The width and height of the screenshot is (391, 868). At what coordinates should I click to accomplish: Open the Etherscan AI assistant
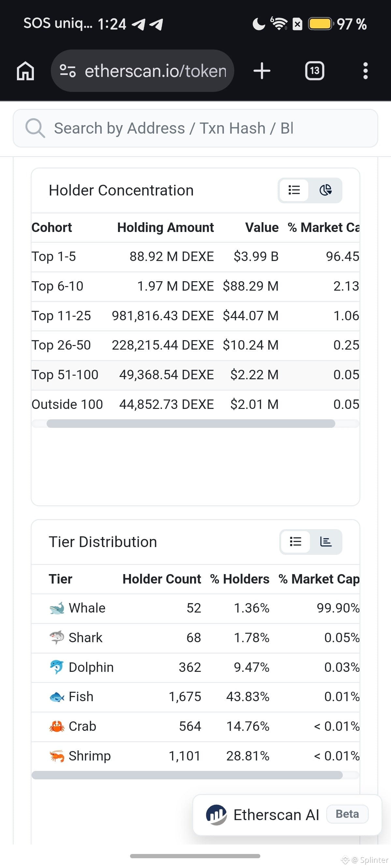[287, 815]
